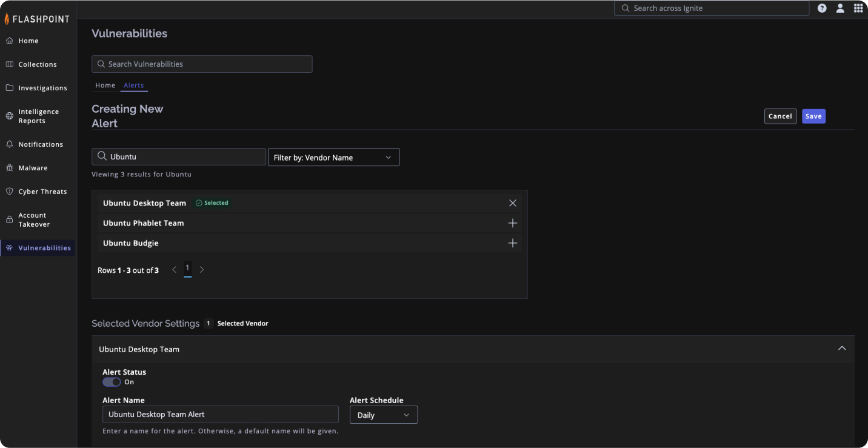The width and height of the screenshot is (868, 448).
Task: Click the Ubuntu Phablet Team row text
Action: point(144,223)
